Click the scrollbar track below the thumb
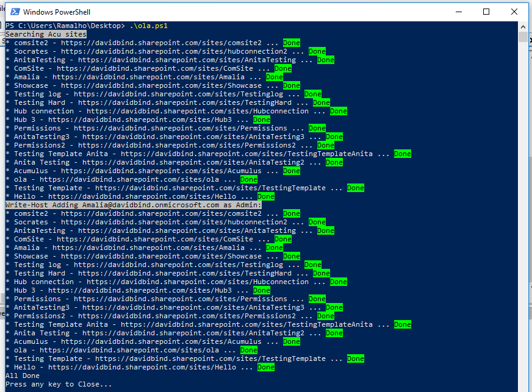The image size is (532, 392). 523,183
